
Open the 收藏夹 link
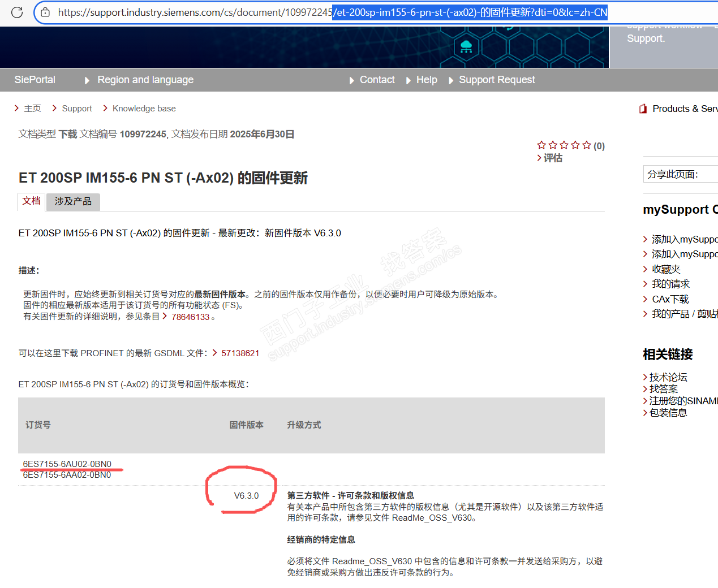coord(666,269)
